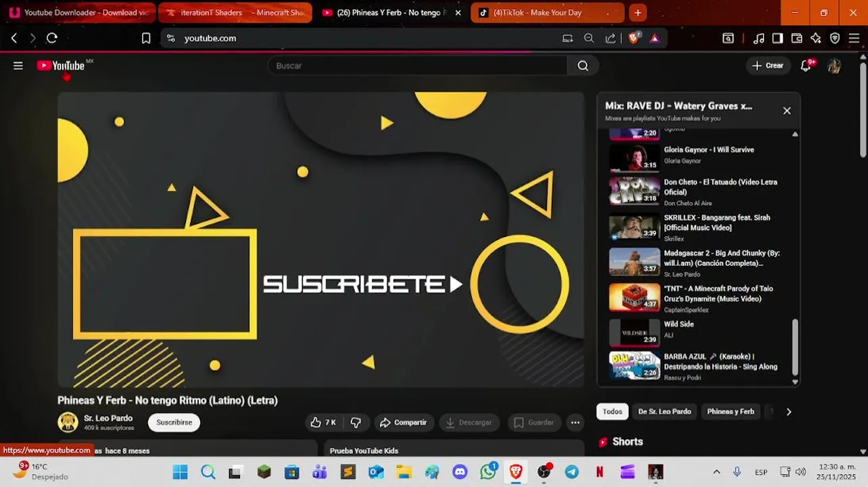Share the video with Compartir
The width and height of the screenshot is (868, 487).
(x=404, y=423)
